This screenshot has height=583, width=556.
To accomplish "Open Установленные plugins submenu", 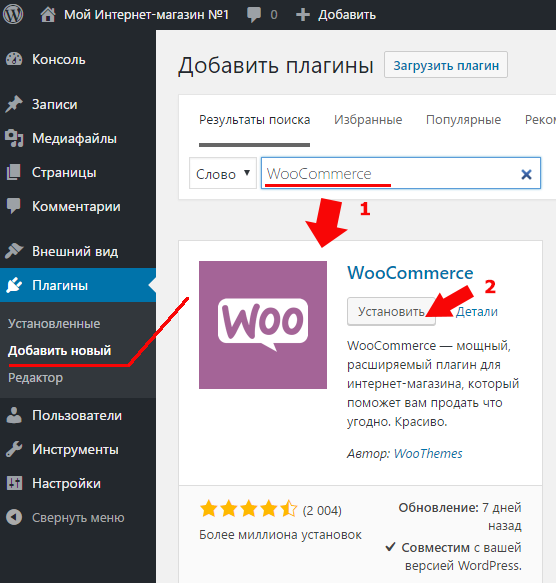I will coord(54,323).
